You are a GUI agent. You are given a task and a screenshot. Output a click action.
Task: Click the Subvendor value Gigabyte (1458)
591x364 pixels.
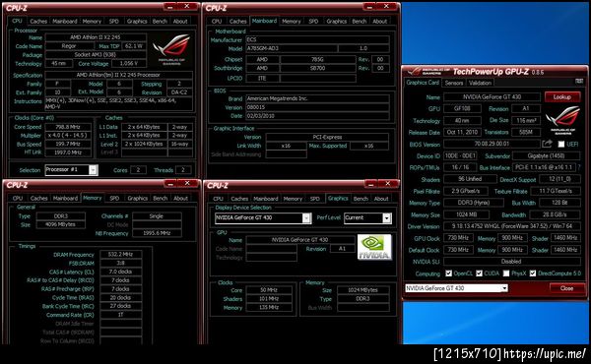click(x=547, y=155)
